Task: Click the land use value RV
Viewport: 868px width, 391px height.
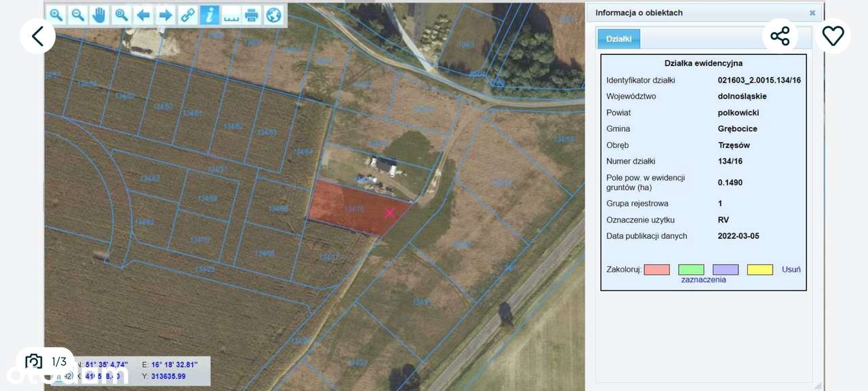Action: [724, 220]
